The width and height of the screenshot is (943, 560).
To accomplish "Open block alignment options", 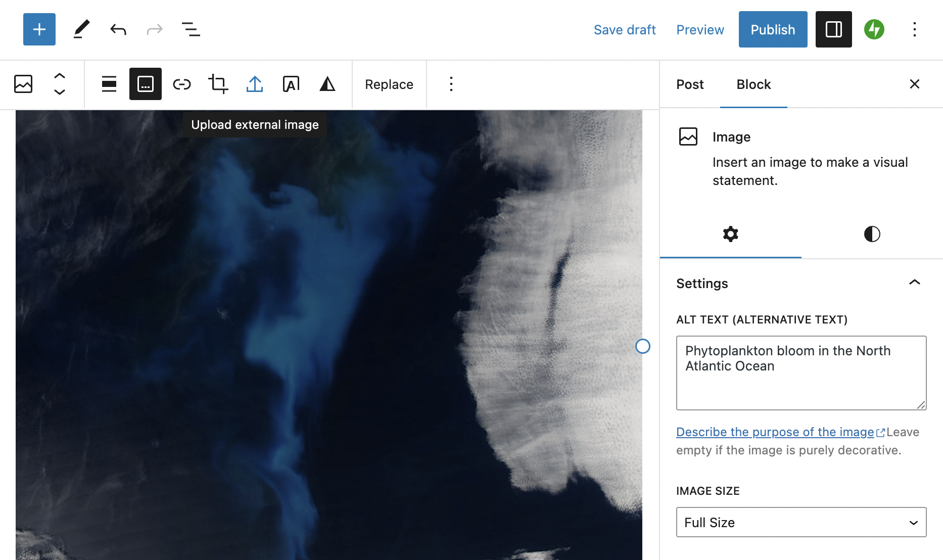I will 109,84.
